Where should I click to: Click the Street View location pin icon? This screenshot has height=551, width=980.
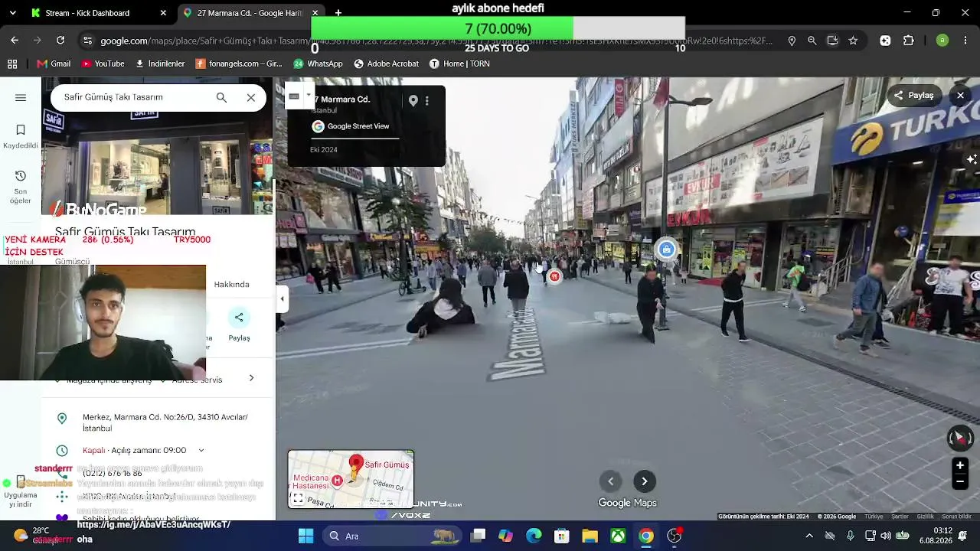pyautogui.click(x=413, y=100)
